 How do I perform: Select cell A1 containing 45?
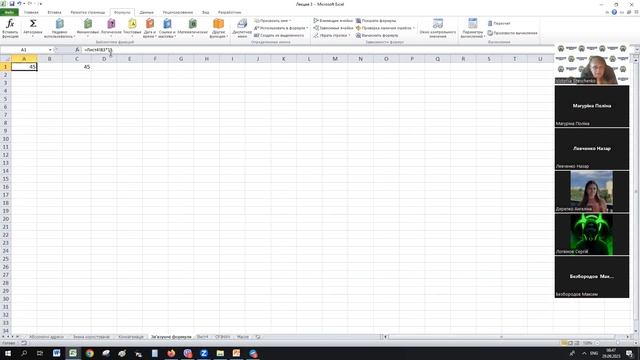[x=24, y=67]
